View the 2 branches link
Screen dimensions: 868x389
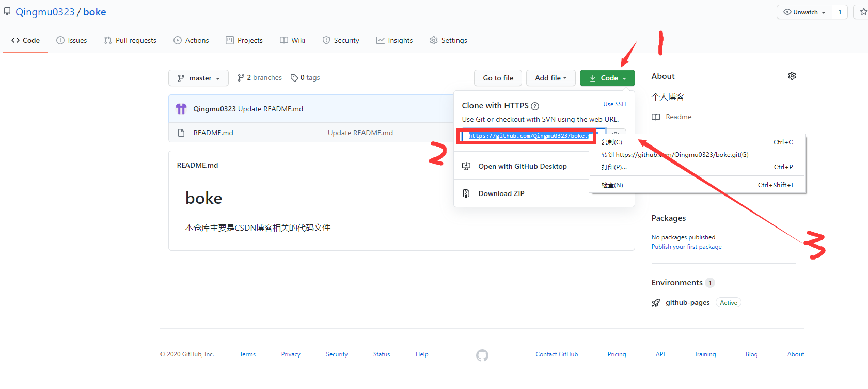260,77
